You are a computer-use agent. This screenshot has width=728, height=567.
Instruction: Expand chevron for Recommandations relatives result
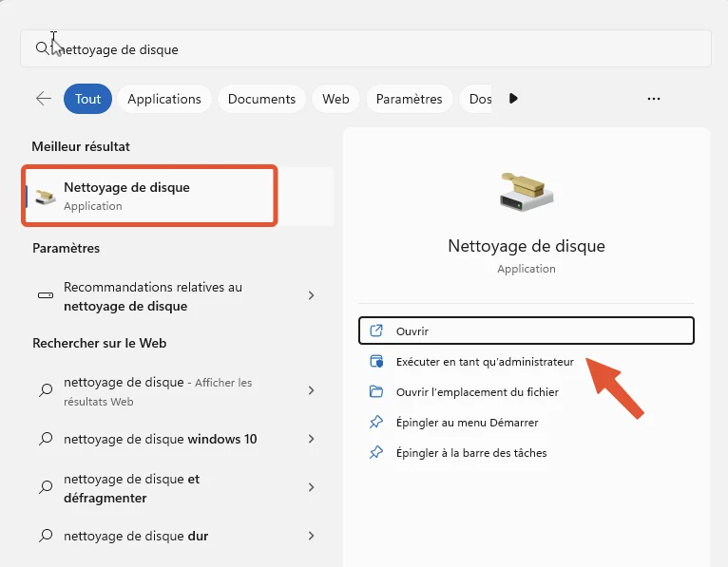pyautogui.click(x=311, y=295)
